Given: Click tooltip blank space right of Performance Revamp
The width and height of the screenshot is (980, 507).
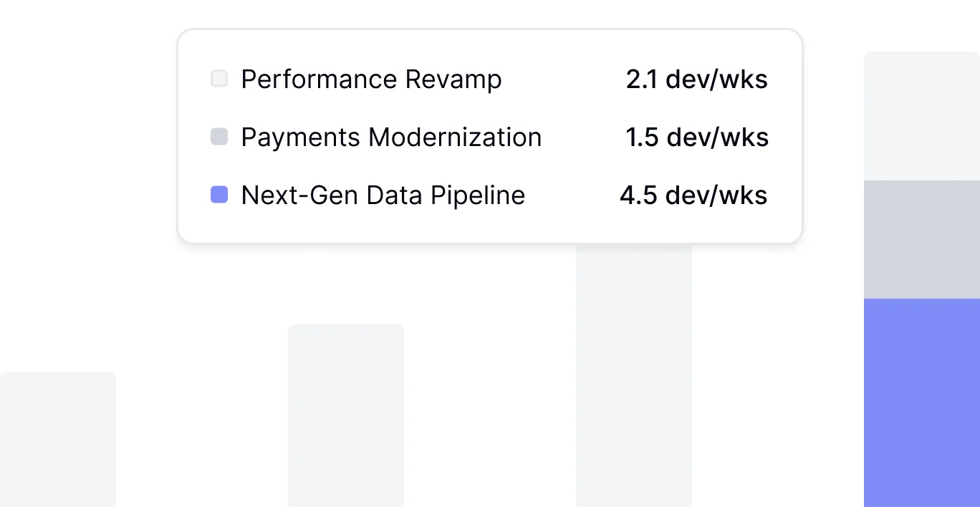Looking at the screenshot, I should (563, 79).
